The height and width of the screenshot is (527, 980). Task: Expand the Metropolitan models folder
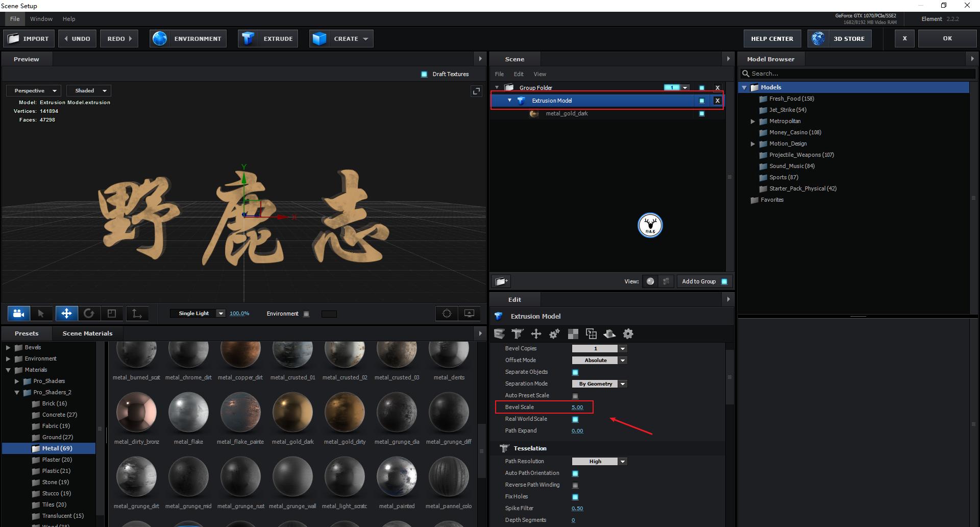(x=753, y=122)
